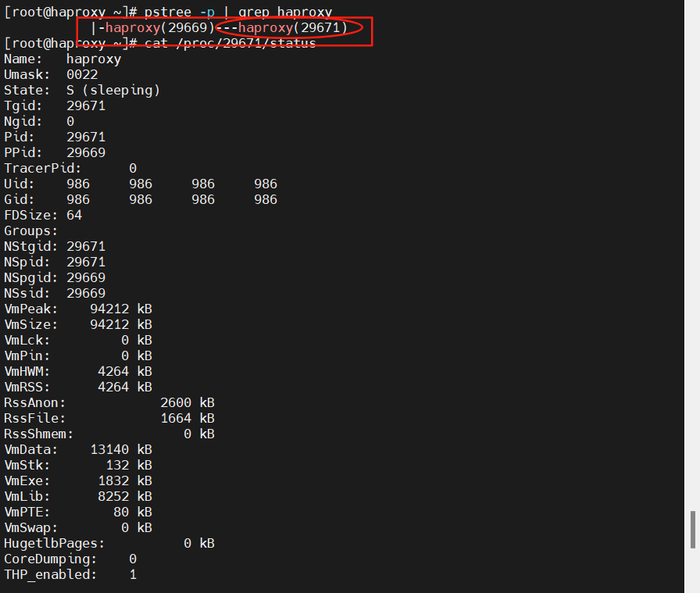Click the 'RssShmem: 0 kB' line
This screenshot has height=593, width=700.
(109, 434)
